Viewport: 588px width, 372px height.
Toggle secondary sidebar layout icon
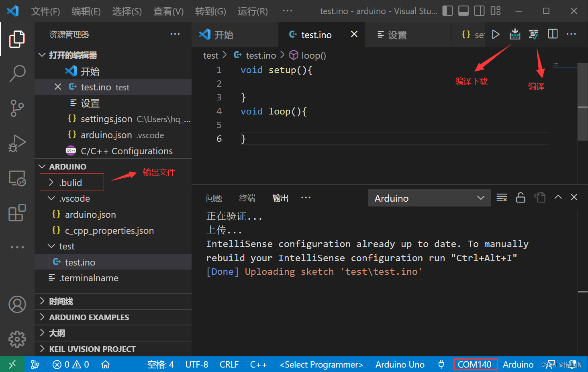tap(480, 11)
